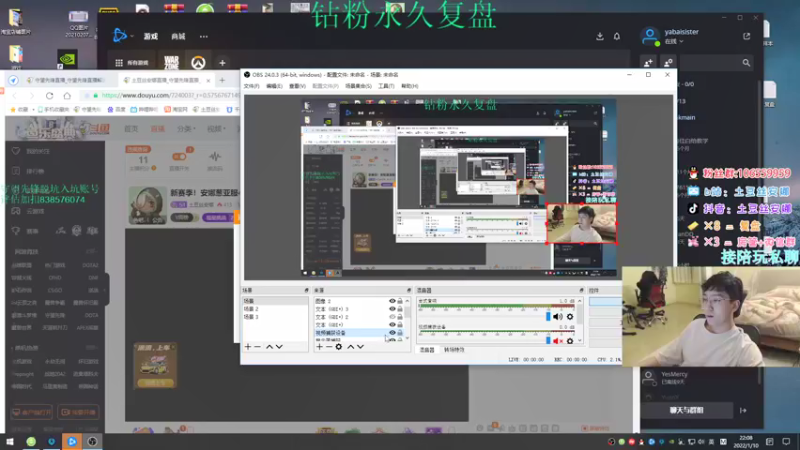Toggle lock on 图像 2 source

tap(400, 301)
